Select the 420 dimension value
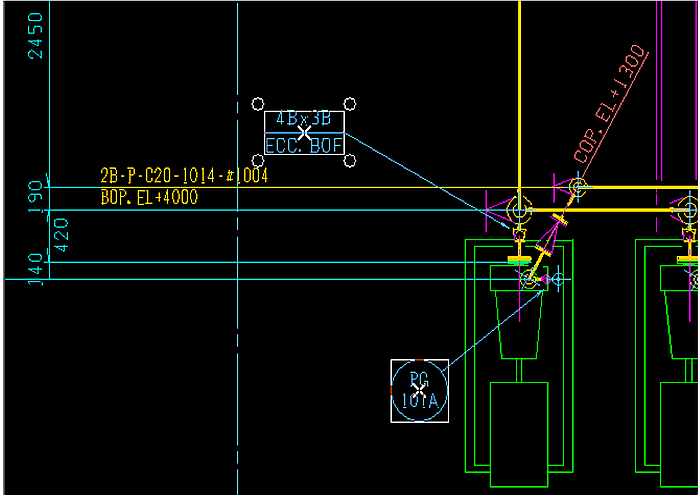This screenshot has width=700, height=495. click(x=60, y=235)
